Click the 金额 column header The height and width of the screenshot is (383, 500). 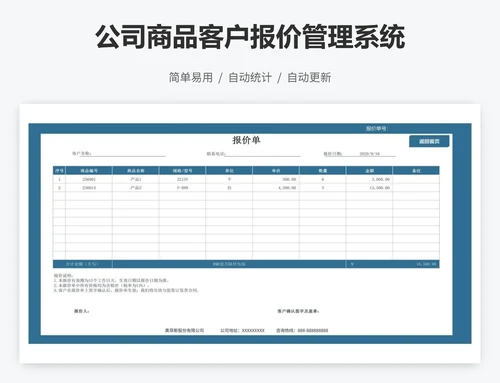click(369, 171)
